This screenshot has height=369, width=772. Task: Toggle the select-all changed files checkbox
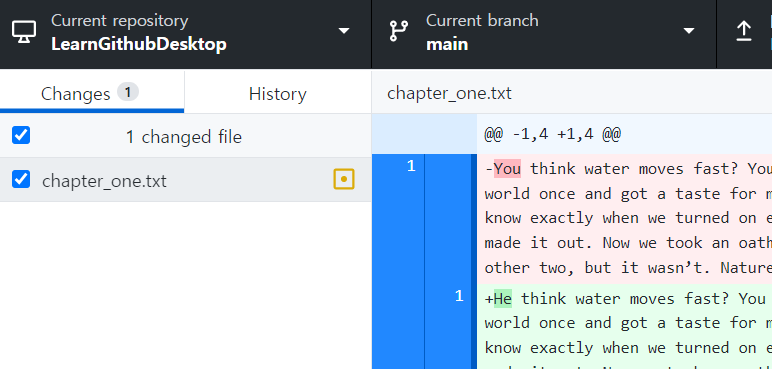pos(21,135)
